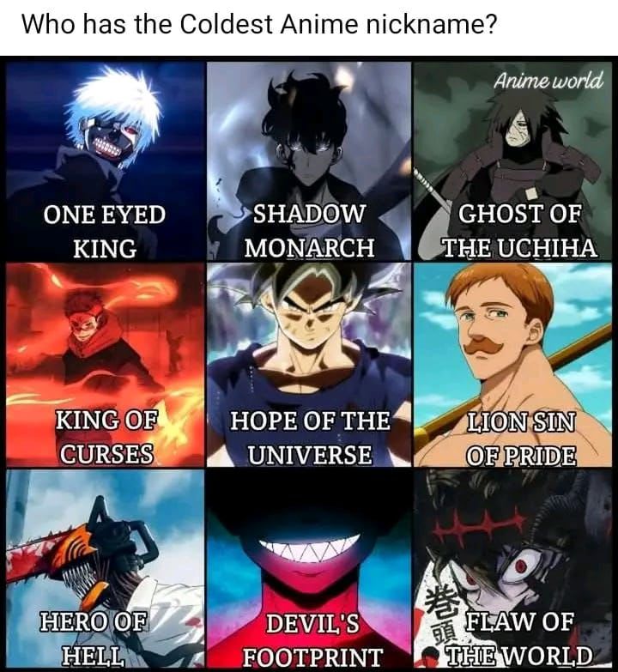Click the Hero of Hell panel
Image resolution: width=618 pixels, height=672 pixels.
coord(106,569)
